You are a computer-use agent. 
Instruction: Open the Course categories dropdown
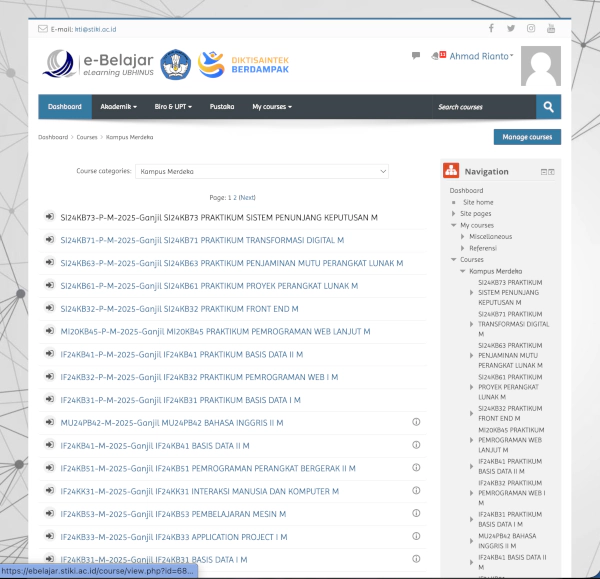(x=262, y=171)
